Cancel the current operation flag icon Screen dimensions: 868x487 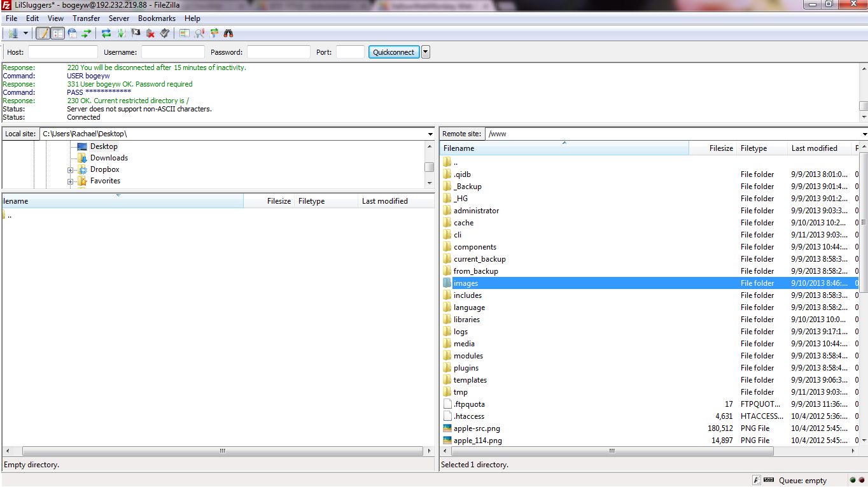click(x=136, y=33)
